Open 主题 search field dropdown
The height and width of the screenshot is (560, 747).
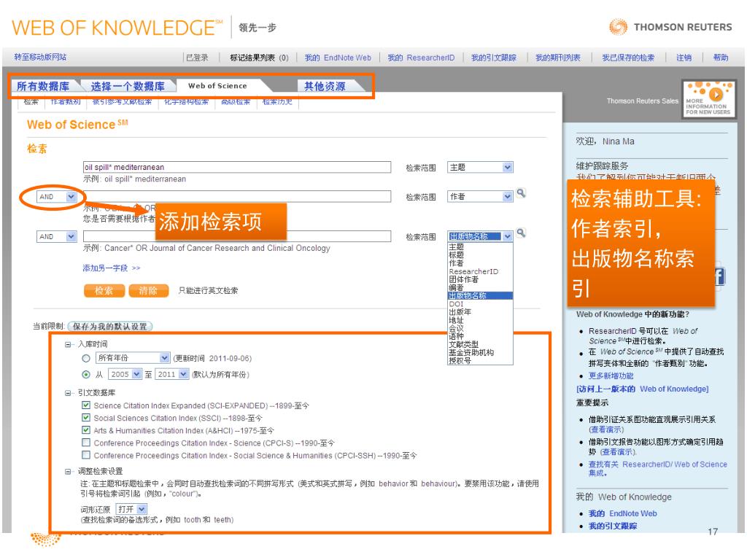click(x=480, y=167)
